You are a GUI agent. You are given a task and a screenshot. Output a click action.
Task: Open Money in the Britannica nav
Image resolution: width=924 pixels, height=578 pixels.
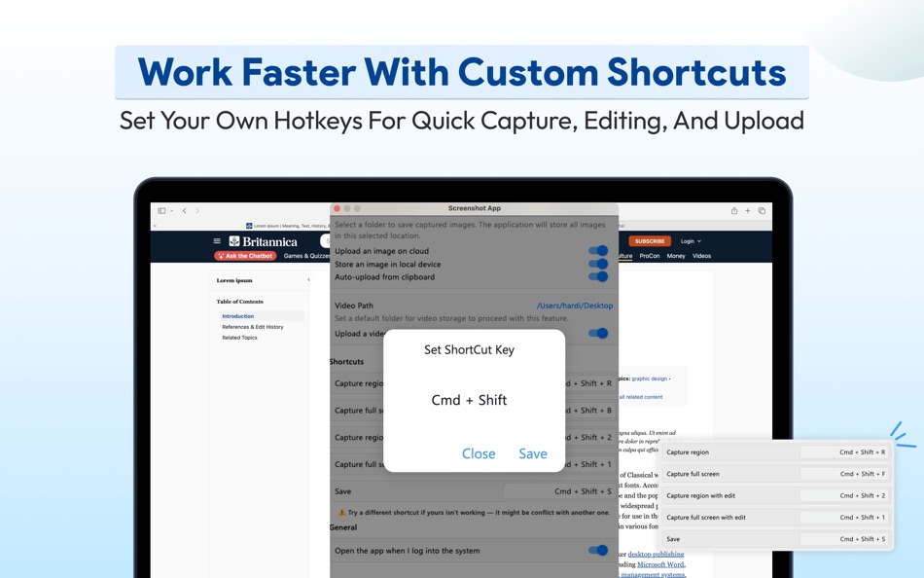[676, 256]
